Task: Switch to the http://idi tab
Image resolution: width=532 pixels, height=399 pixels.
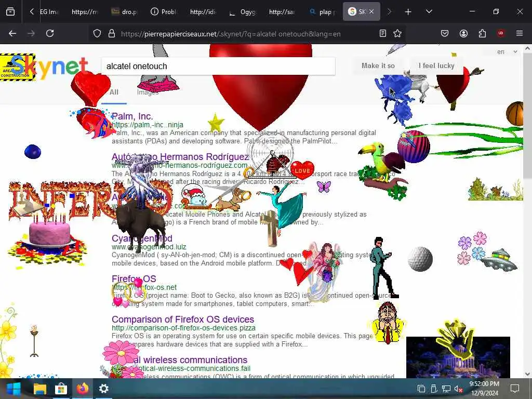Action: point(204,11)
